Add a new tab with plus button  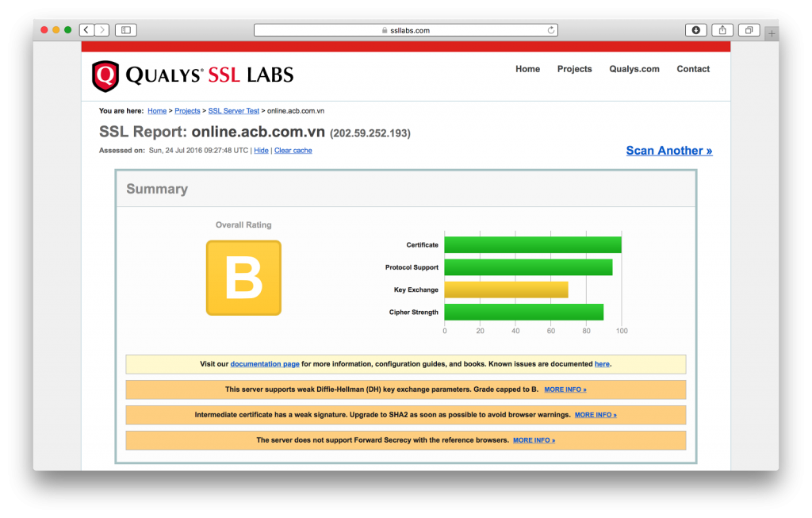772,33
